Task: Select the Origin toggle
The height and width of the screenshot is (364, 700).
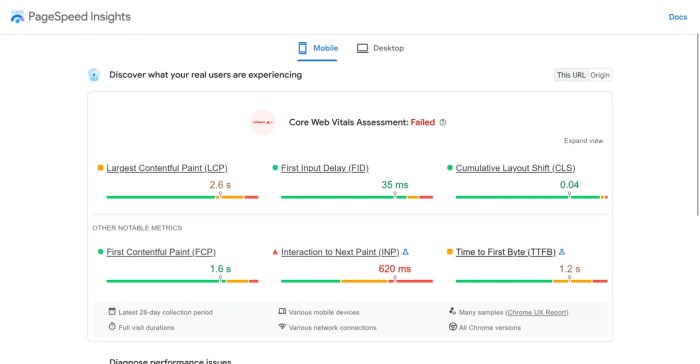Action: coord(600,75)
